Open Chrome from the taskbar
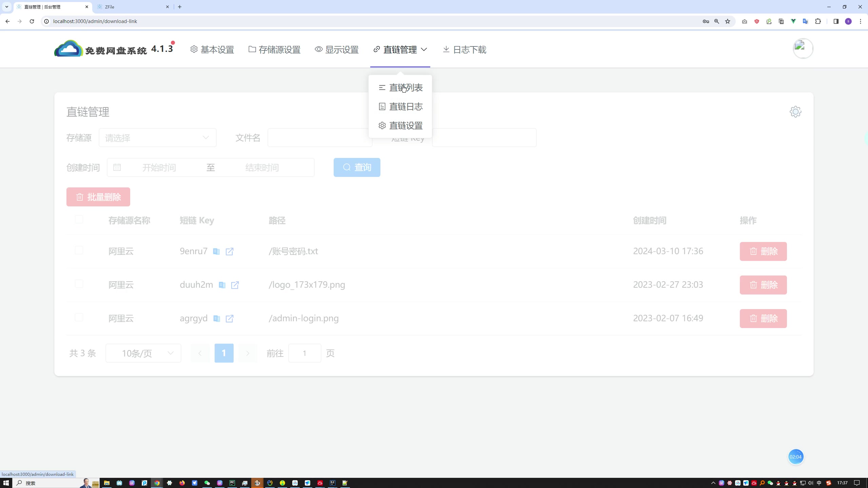Screen dimensions: 868x488 click(x=157, y=483)
